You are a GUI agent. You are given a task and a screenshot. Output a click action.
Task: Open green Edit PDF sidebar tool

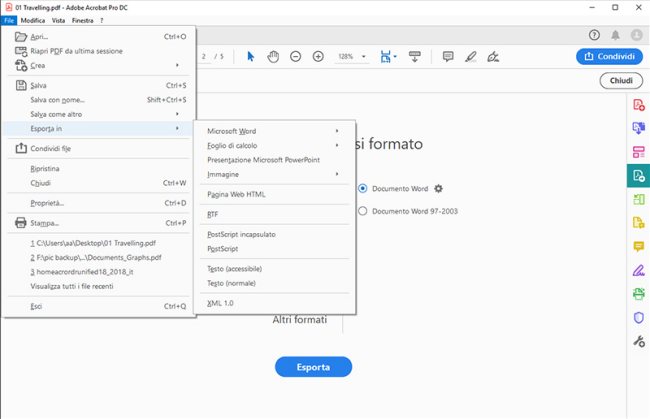638,199
